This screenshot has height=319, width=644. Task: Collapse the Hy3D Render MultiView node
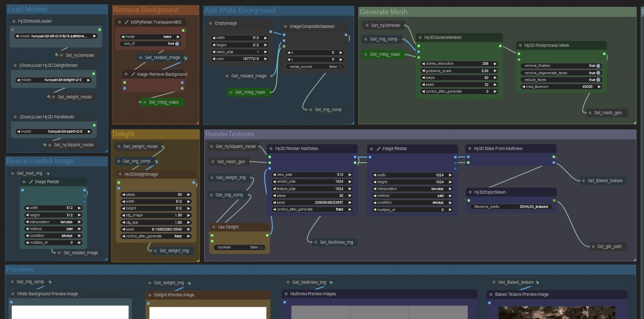pyautogui.click(x=270, y=149)
